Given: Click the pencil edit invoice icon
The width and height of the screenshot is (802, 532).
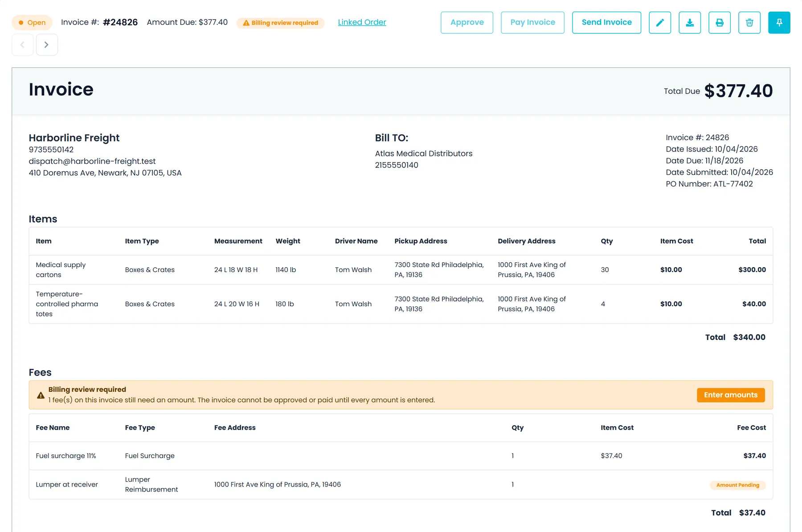Looking at the screenshot, I should [660, 23].
